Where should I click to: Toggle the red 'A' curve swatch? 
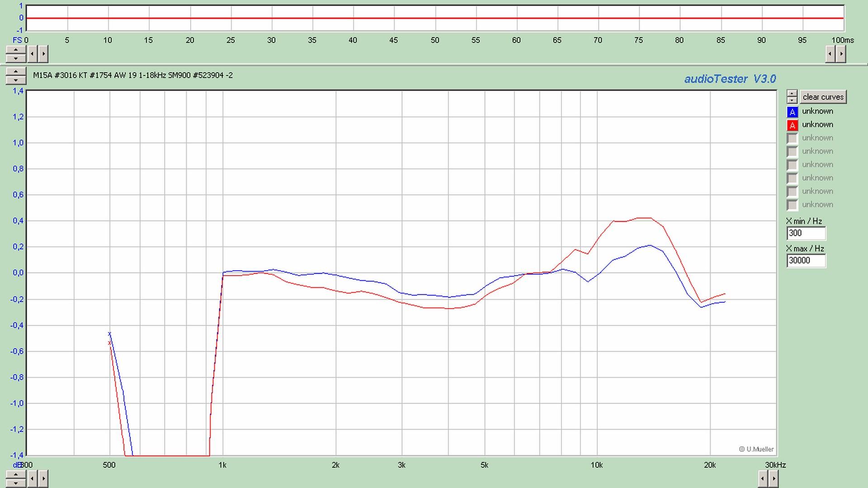click(792, 125)
